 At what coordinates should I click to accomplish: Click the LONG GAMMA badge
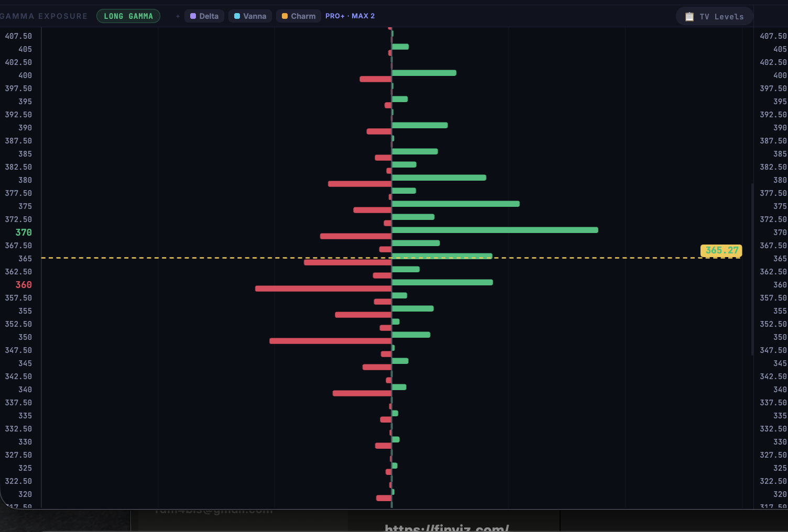point(128,16)
